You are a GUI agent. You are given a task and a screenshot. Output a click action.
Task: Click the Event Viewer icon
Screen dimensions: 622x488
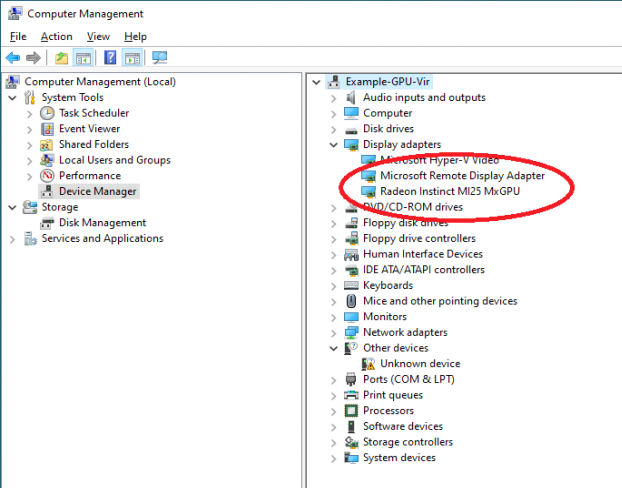pos(47,129)
